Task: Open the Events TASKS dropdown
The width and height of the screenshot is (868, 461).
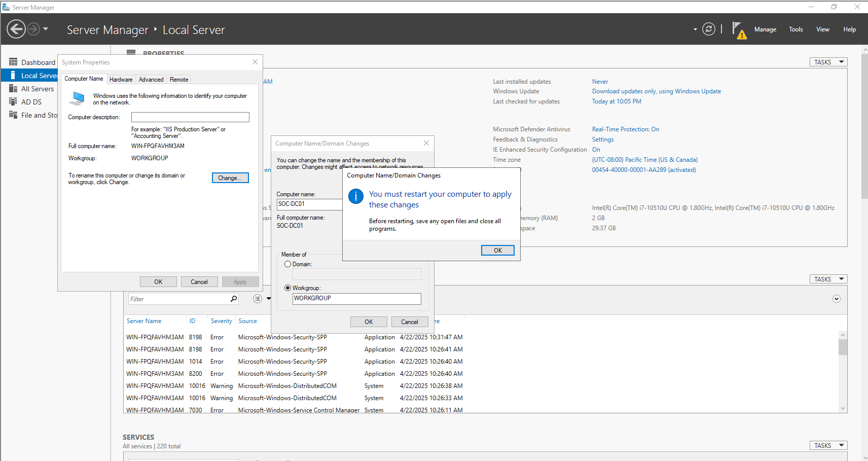Action: click(828, 279)
